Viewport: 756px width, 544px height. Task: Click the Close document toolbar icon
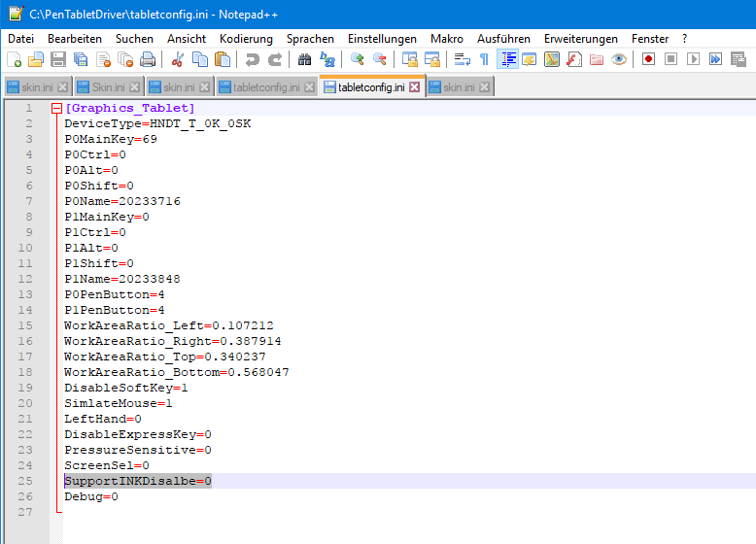[103, 60]
